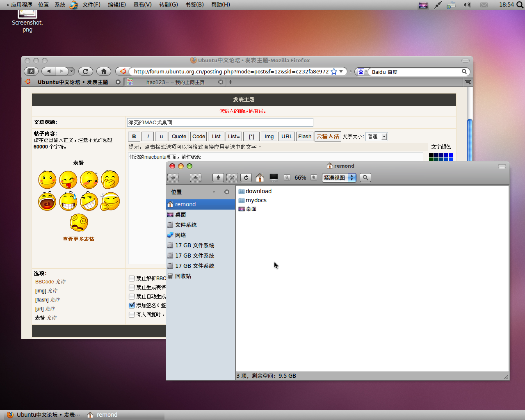Open 网络 in the places sidebar
Image resolution: width=525 pixels, height=420 pixels.
click(x=201, y=235)
